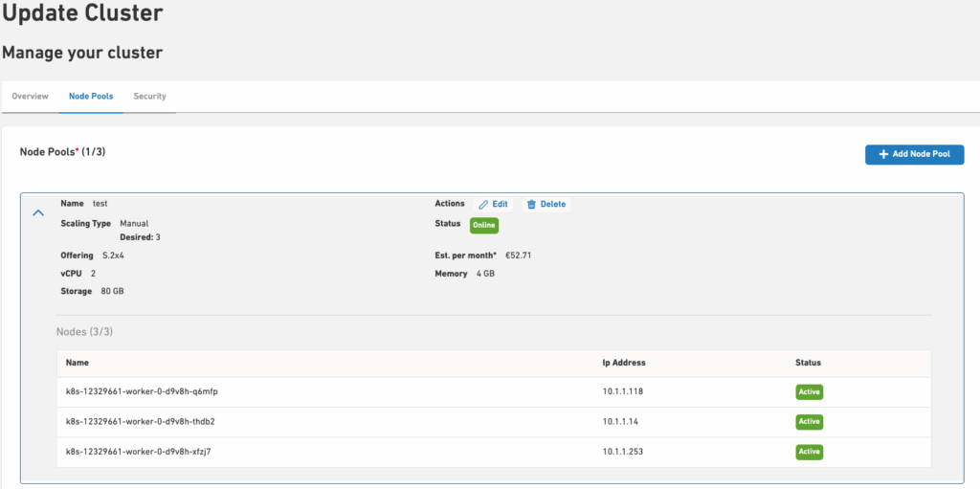Image resolution: width=980 pixels, height=489 pixels.
Task: Click Active badge for the thdb2 worker node
Action: point(809,422)
